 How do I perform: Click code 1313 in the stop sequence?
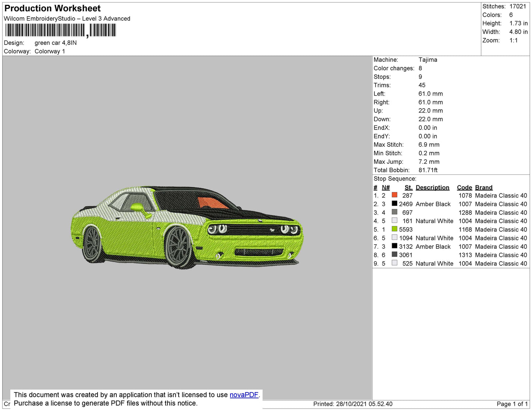pyautogui.click(x=465, y=255)
